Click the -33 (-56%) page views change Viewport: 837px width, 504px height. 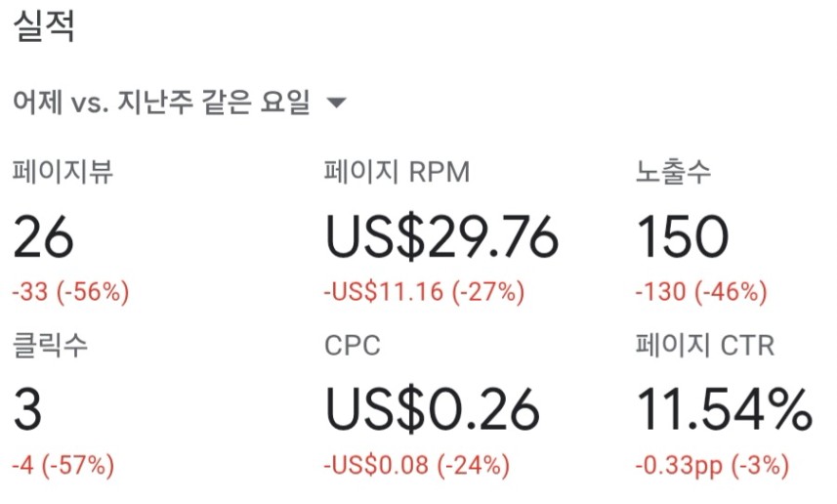(70, 292)
